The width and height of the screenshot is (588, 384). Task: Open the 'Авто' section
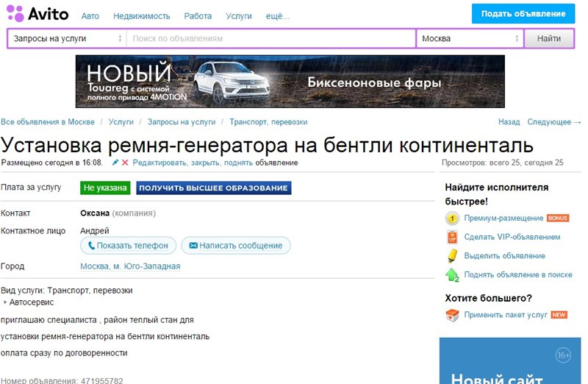[90, 15]
